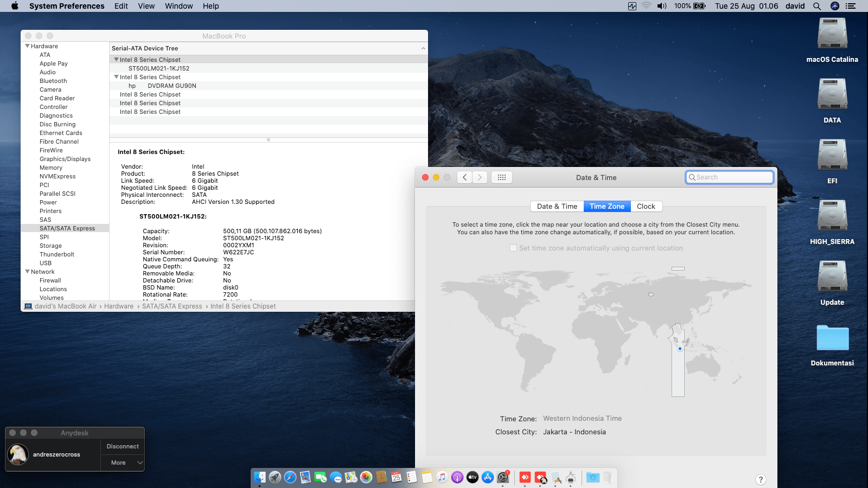The height and width of the screenshot is (488, 868).
Task: Open Photos from the Dock
Action: tap(366, 477)
